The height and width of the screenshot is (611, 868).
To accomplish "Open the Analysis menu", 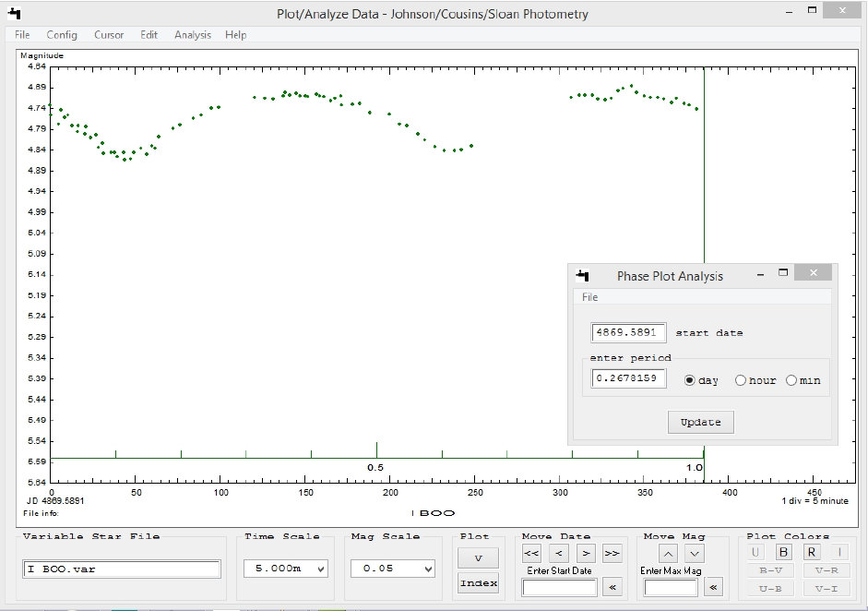I will (193, 35).
